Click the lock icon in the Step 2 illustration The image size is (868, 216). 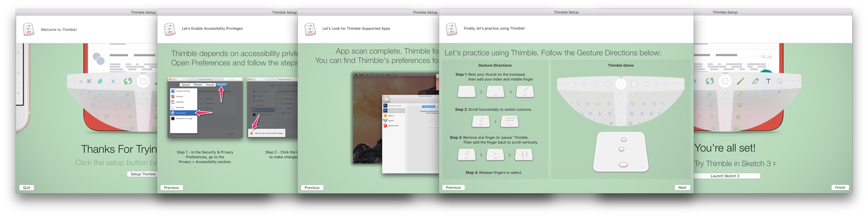251,133
